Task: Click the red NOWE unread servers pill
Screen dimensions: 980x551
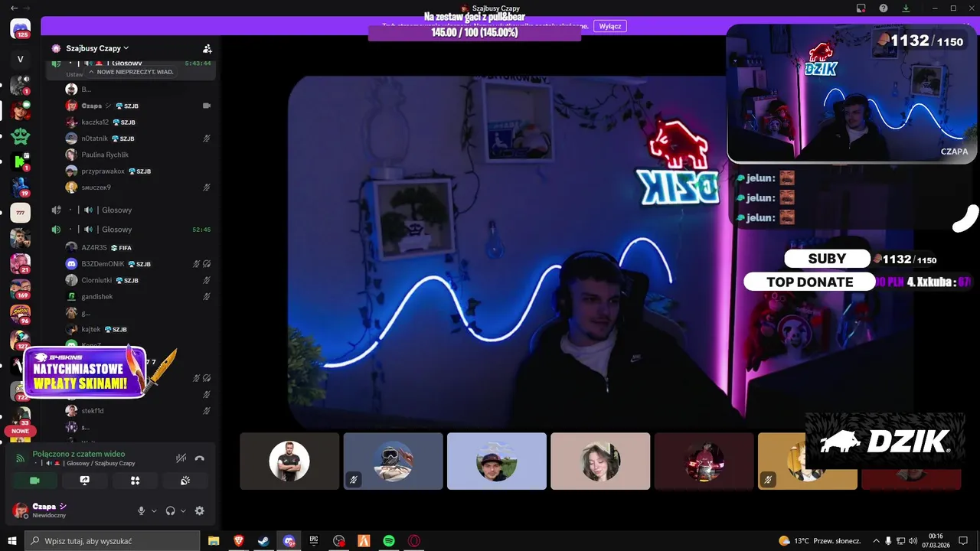Action: tap(20, 431)
